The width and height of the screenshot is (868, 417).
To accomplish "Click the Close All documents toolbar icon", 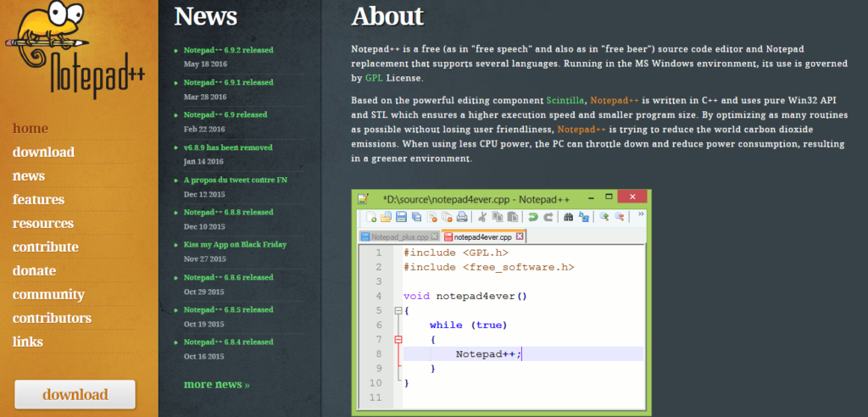I will 447,216.
